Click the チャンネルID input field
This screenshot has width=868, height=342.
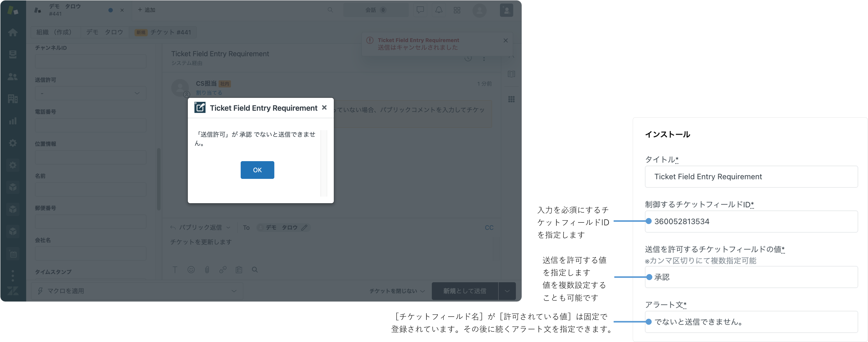[x=90, y=61]
